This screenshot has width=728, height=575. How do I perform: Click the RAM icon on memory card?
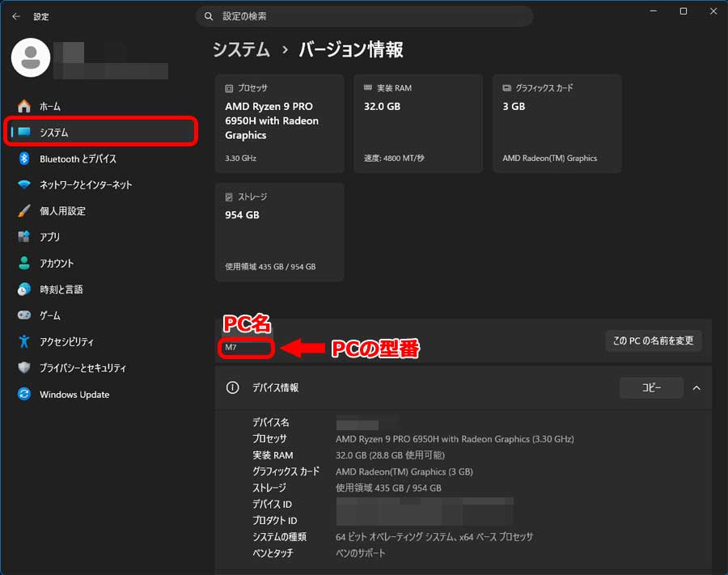click(368, 87)
